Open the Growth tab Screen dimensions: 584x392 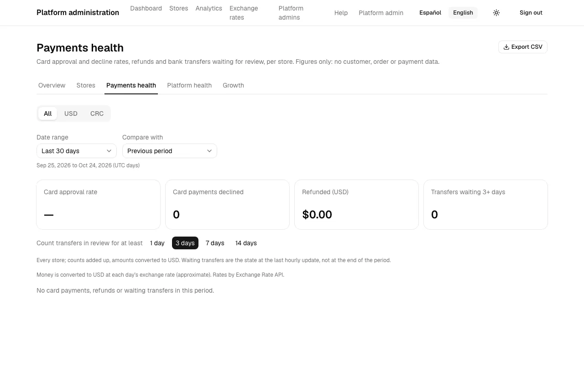point(233,85)
